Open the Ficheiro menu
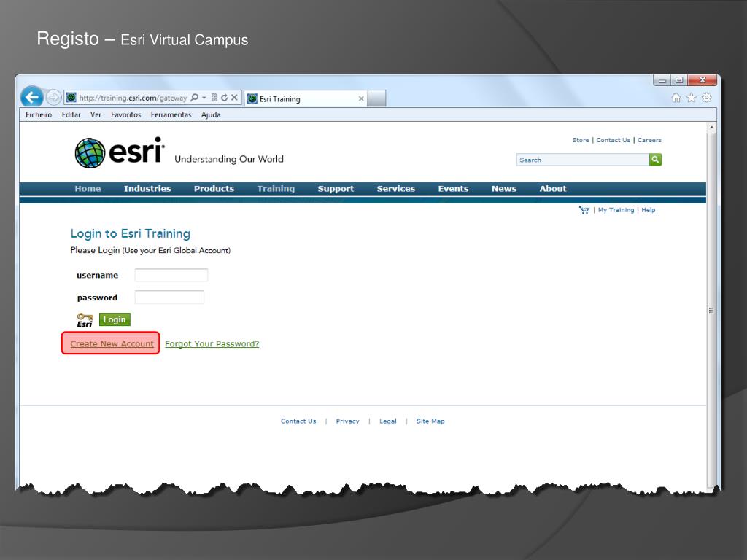Screen dimensions: 747x560 [39, 114]
